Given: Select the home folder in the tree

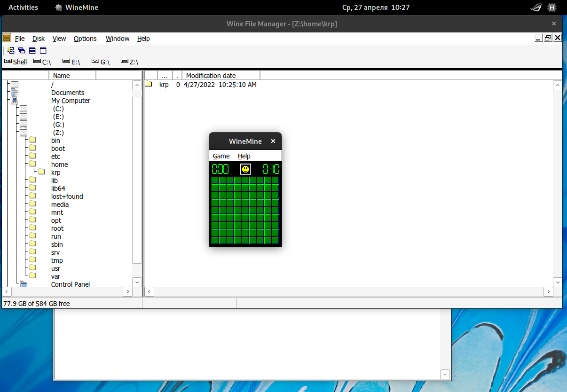Looking at the screenshot, I should (x=60, y=164).
